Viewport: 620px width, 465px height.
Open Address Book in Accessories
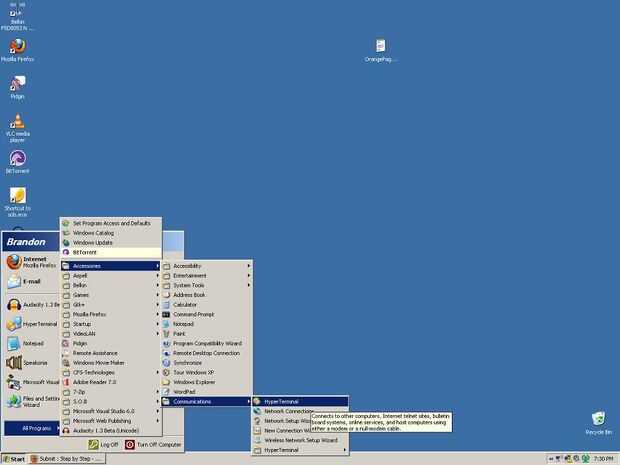coord(207,295)
